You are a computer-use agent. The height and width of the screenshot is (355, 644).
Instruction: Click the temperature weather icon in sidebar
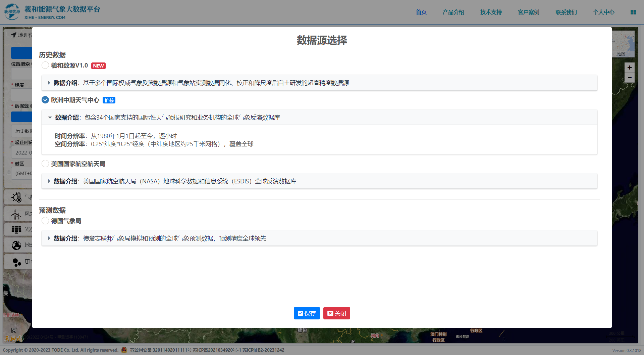[16, 197]
